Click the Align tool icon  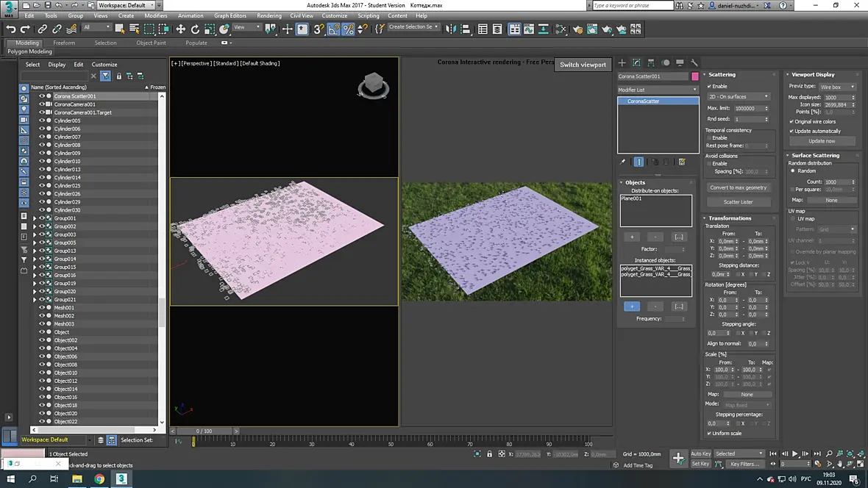(466, 29)
